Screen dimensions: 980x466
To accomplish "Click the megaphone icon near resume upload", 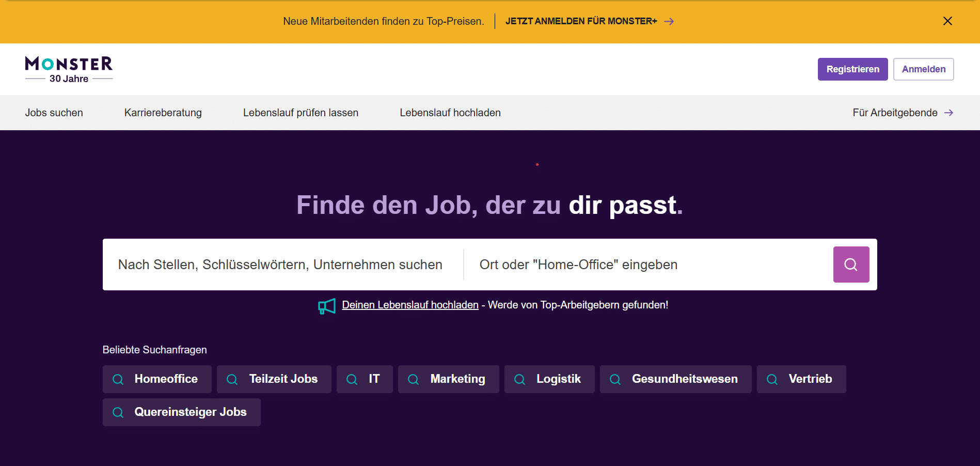I will (327, 306).
